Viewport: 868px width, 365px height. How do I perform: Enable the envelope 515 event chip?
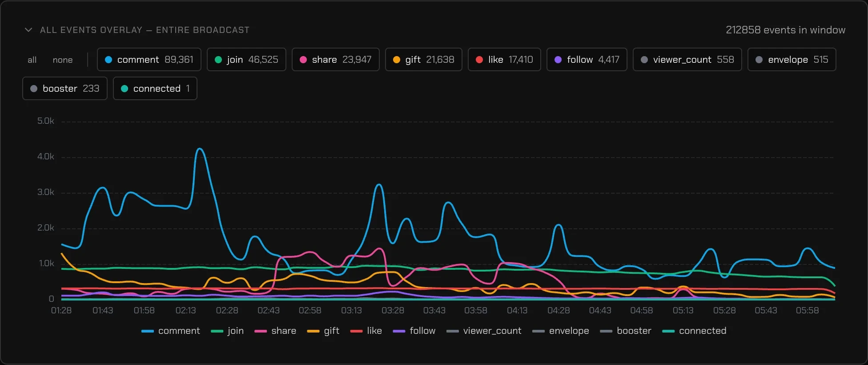tap(792, 59)
